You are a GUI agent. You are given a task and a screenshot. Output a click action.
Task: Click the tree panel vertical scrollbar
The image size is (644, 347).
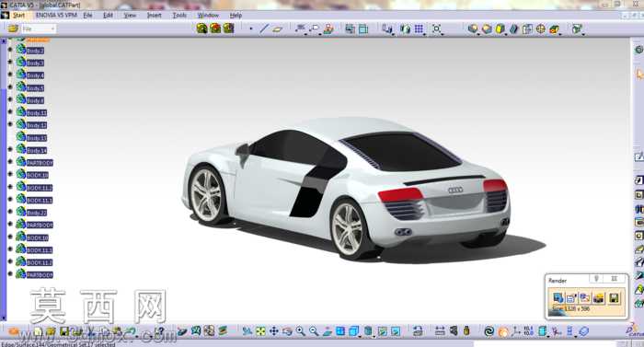(x=4, y=179)
